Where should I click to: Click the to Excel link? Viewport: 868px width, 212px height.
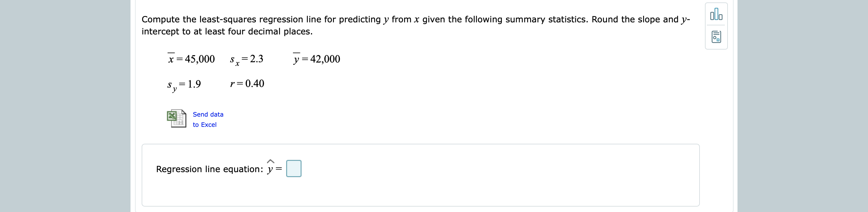(x=204, y=124)
